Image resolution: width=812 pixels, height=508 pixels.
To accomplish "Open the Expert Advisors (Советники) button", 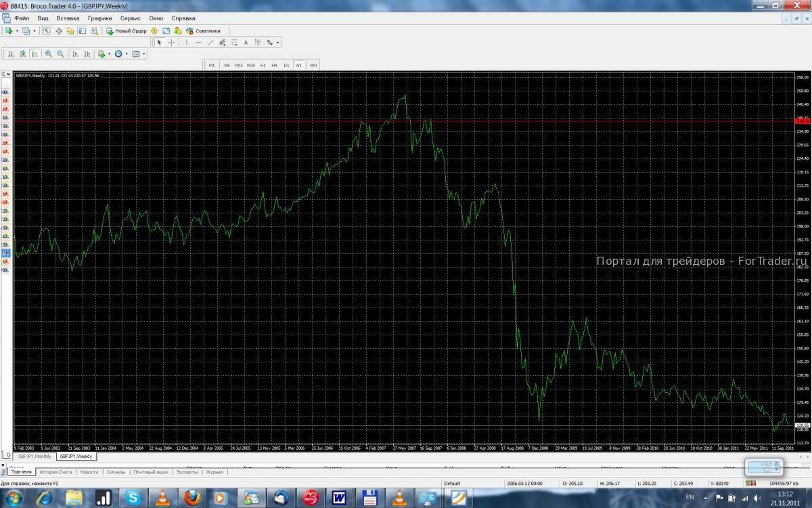I will tap(203, 31).
